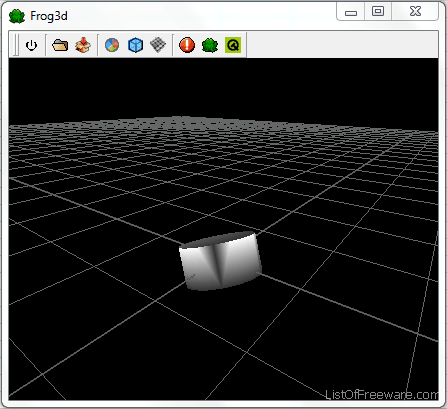Close the Frog3d window
Image resolution: width=447 pixels, height=409 pixels.
(x=415, y=12)
